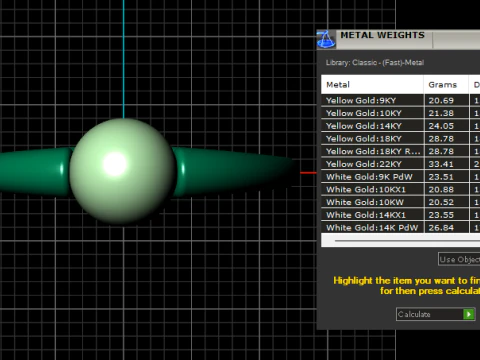The width and height of the screenshot is (480, 360).
Task: Select the White Gold:14K PdW row
Action: (400, 227)
